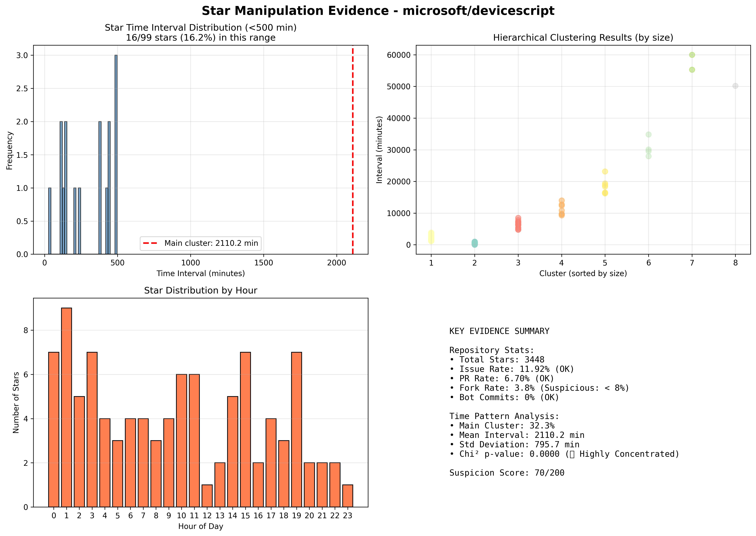Click the hour 10 bar in the hourly chart
This screenshot has height=536, width=756.
pos(181,441)
